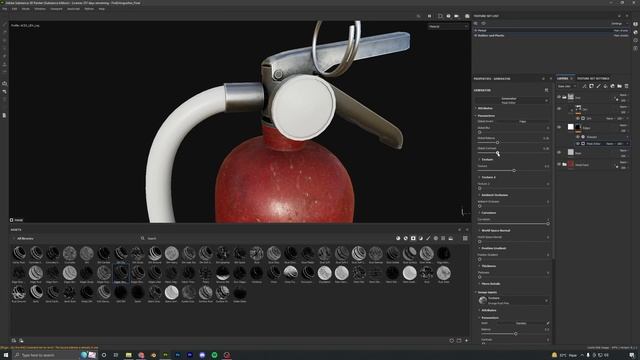Open the Window menu
The width and height of the screenshot is (640, 360).
pos(40,9)
